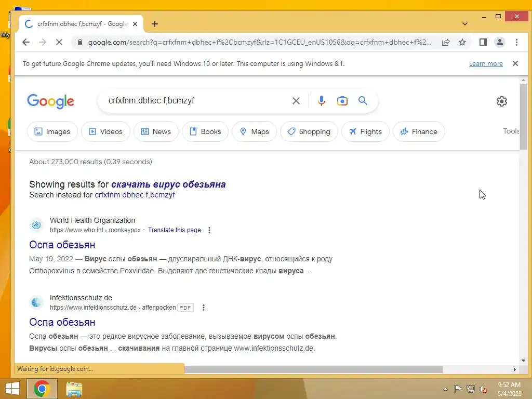
Task: Click the forward navigation arrow
Action: pos(43,42)
